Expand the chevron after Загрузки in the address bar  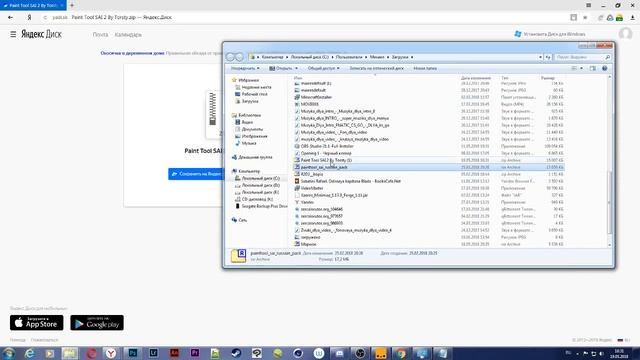[412, 57]
